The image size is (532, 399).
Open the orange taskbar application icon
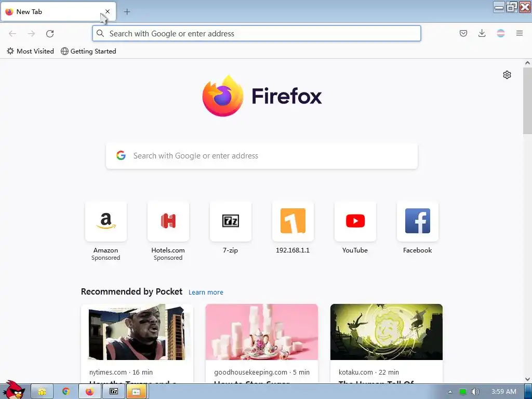tap(137, 392)
